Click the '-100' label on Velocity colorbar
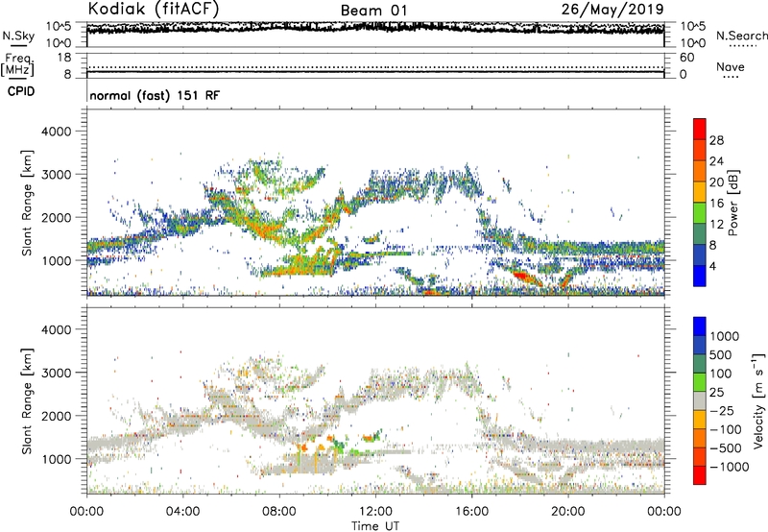This screenshot has height=532, width=768. coord(726,429)
